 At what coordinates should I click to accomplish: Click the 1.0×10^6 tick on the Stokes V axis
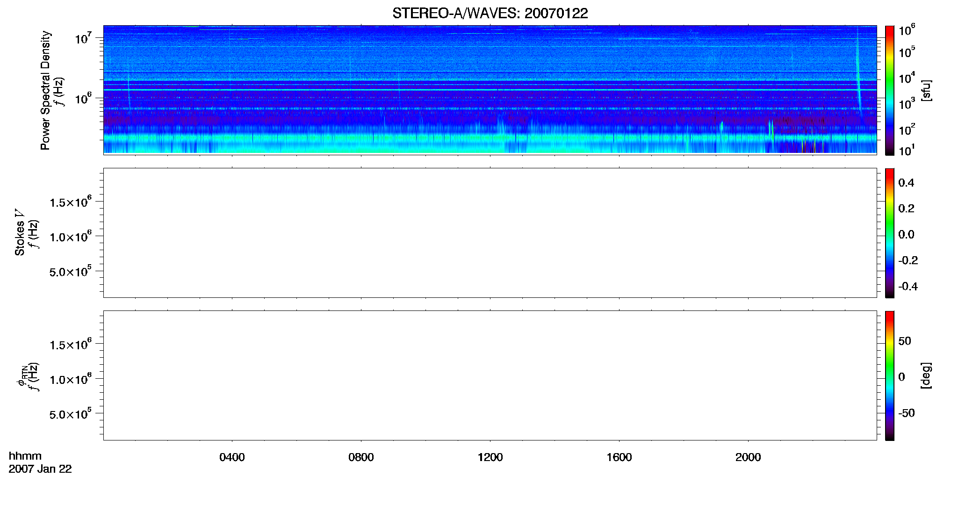point(71,236)
